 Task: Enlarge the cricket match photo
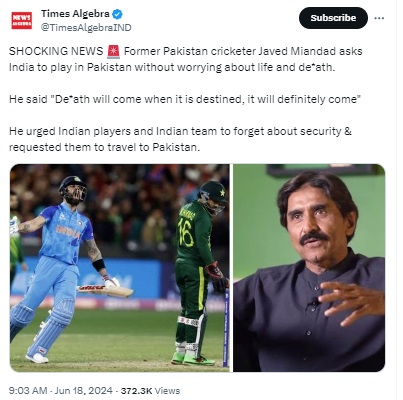120,268
